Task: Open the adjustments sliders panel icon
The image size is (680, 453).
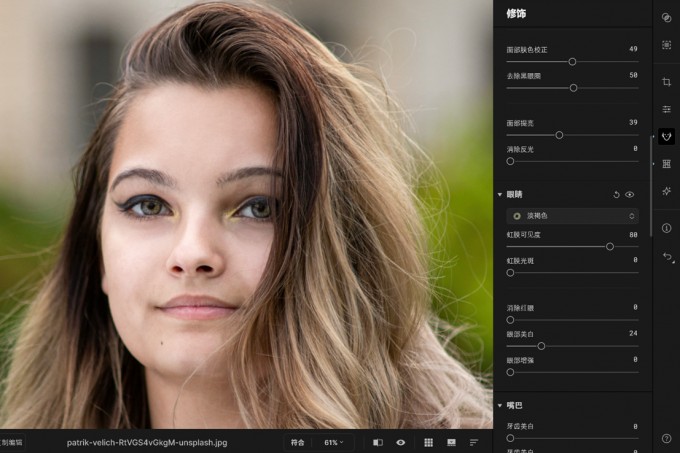Action: coord(667,109)
